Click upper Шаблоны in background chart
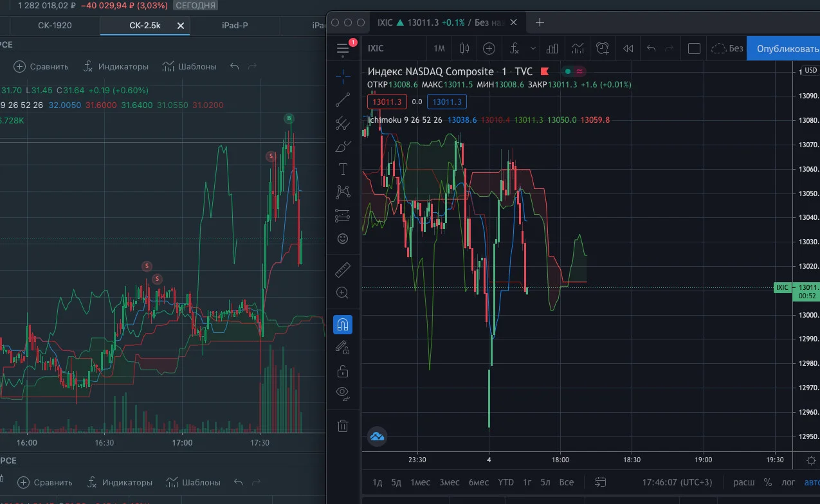The height and width of the screenshot is (504, 820). click(x=190, y=66)
